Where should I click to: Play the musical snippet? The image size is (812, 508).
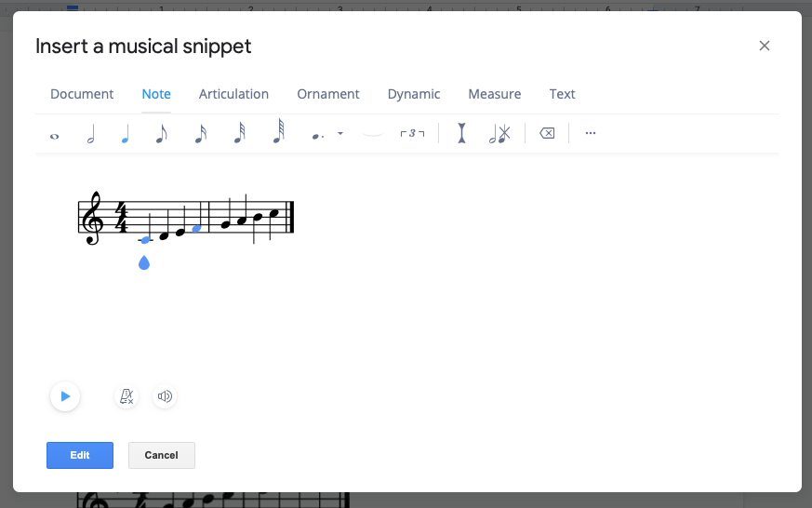point(65,396)
